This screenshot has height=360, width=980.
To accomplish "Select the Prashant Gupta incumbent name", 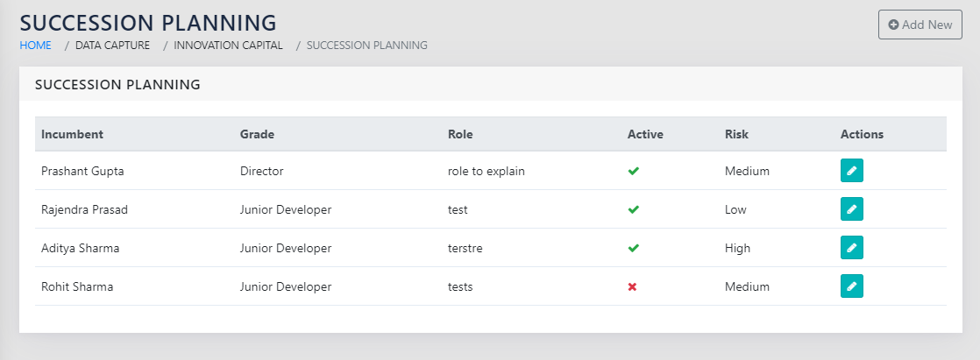I will pos(82,172).
